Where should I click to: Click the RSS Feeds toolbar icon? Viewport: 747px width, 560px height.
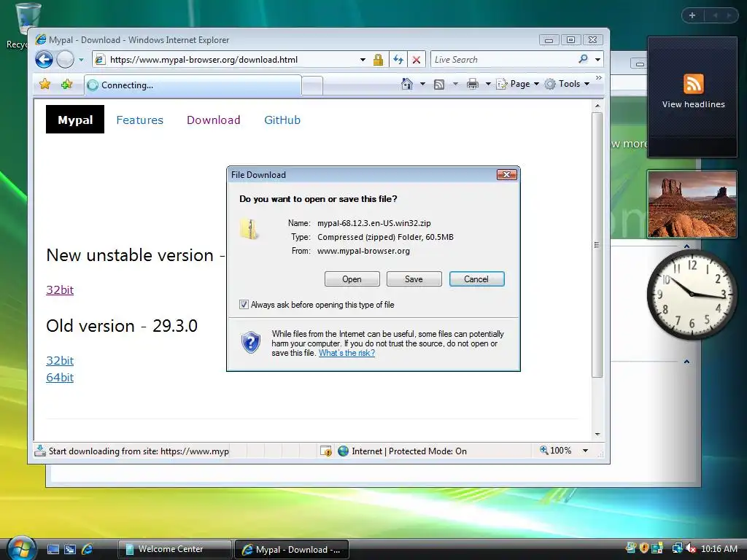439,85
